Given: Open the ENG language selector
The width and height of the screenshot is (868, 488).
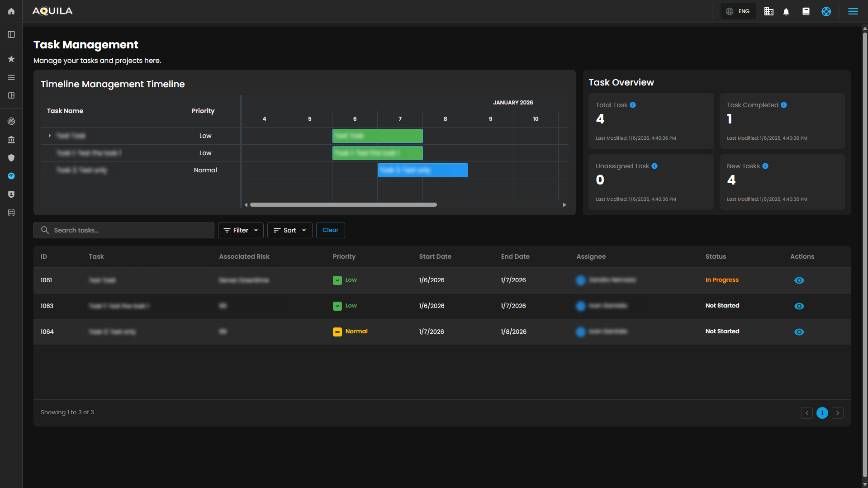Looking at the screenshot, I should point(738,11).
